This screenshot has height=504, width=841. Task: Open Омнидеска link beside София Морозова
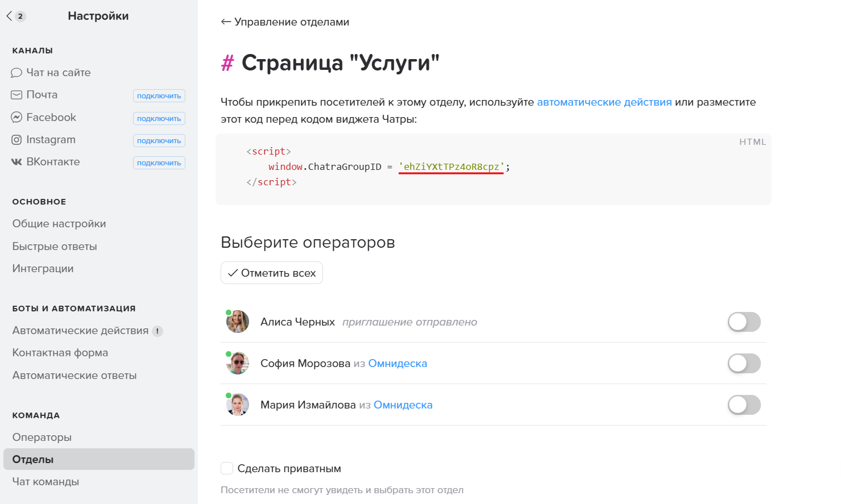tap(397, 364)
